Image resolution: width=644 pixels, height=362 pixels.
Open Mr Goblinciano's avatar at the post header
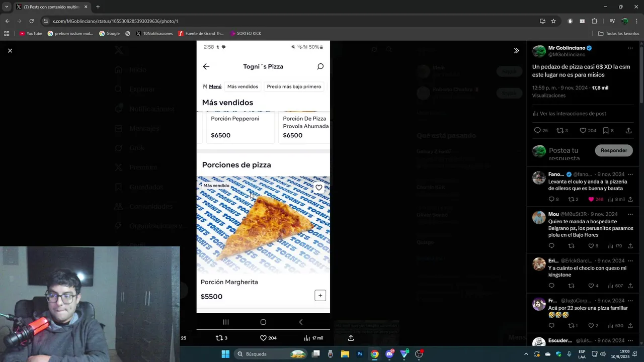[x=539, y=51]
